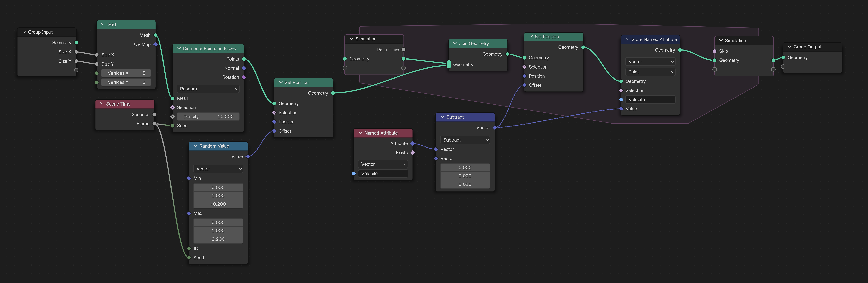Open the Vector dropdown in Store Named Attribute
The width and height of the screenshot is (868, 283).
[x=650, y=62]
